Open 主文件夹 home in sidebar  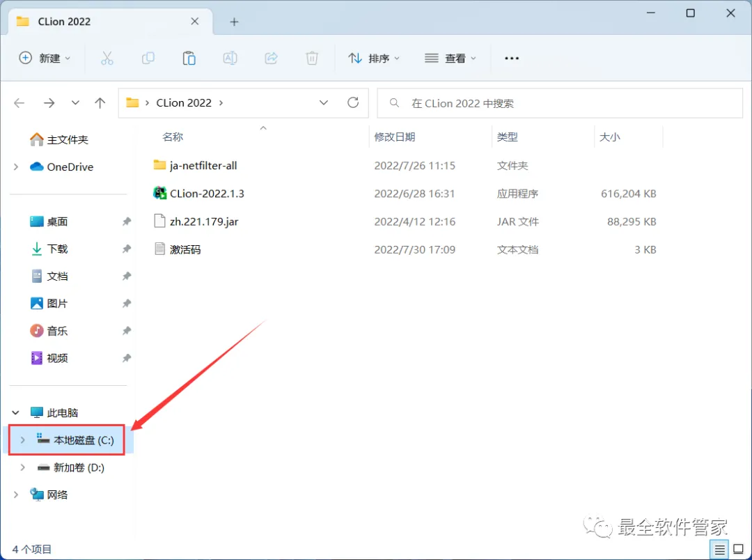click(x=58, y=139)
